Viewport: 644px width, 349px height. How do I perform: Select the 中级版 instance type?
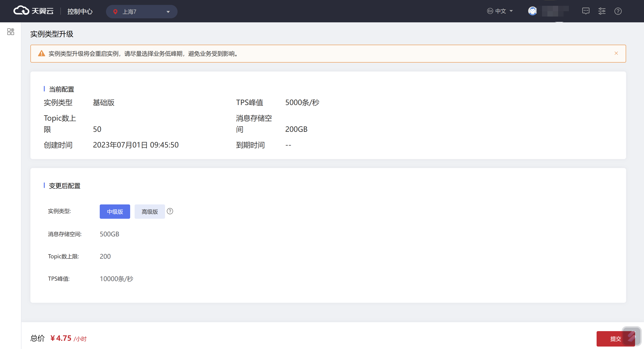[x=115, y=212]
